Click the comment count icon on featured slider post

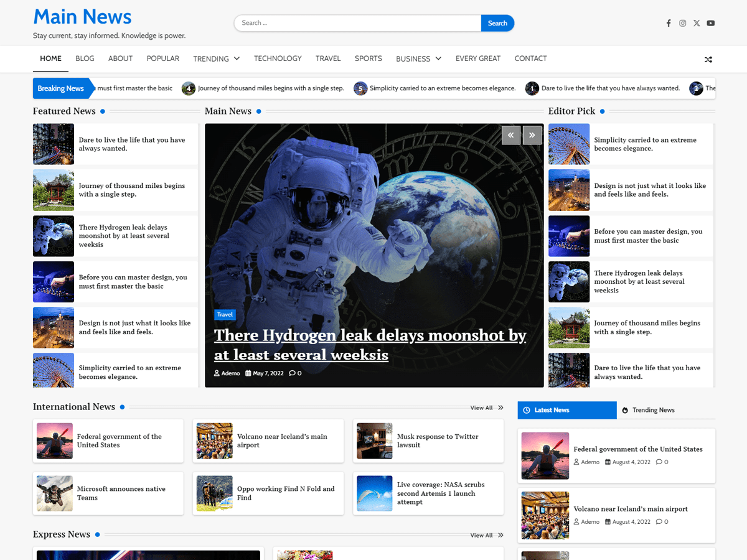point(292,373)
